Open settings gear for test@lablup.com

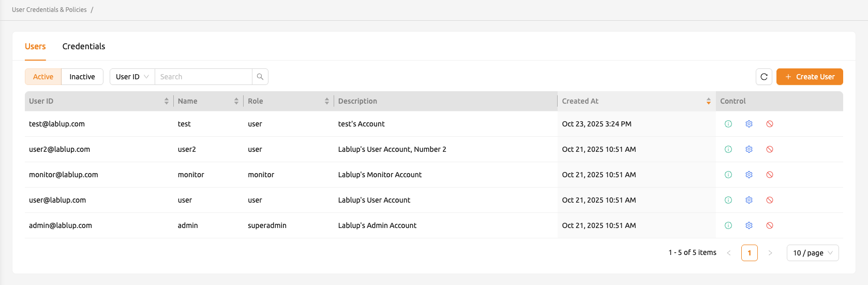click(x=749, y=124)
